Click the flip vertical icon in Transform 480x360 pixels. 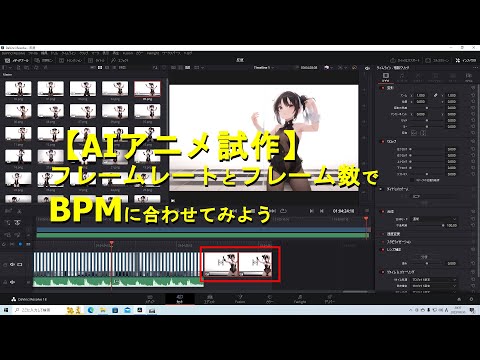coord(423,133)
